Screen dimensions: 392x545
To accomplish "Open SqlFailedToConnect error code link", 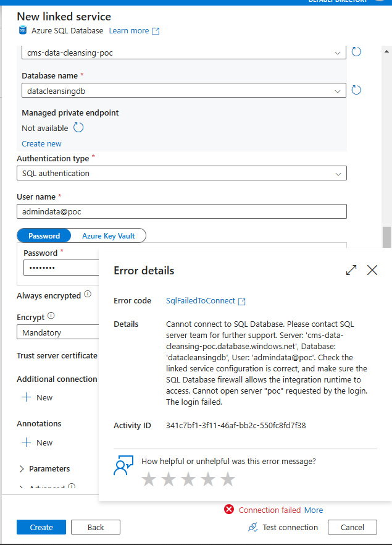I will pyautogui.click(x=201, y=301).
